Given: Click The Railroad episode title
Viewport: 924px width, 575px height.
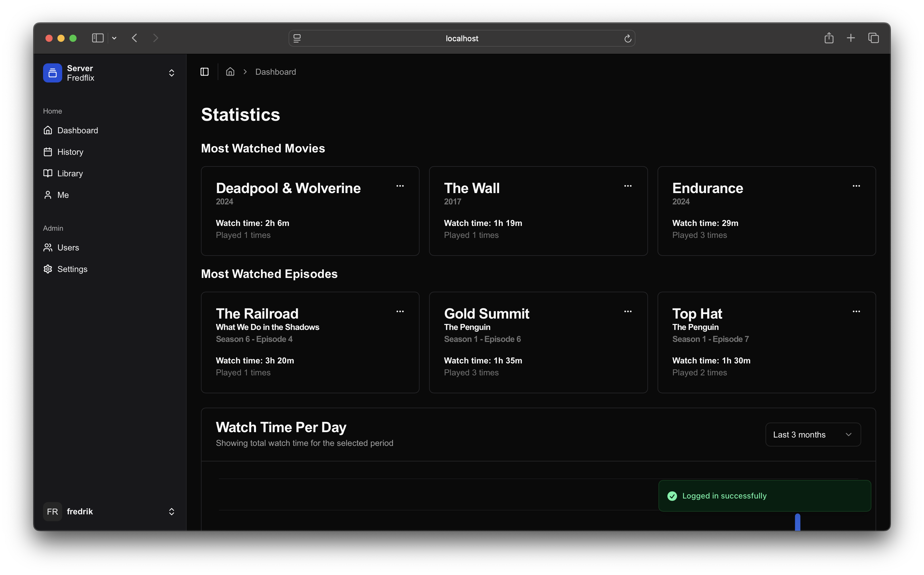Looking at the screenshot, I should (x=257, y=314).
